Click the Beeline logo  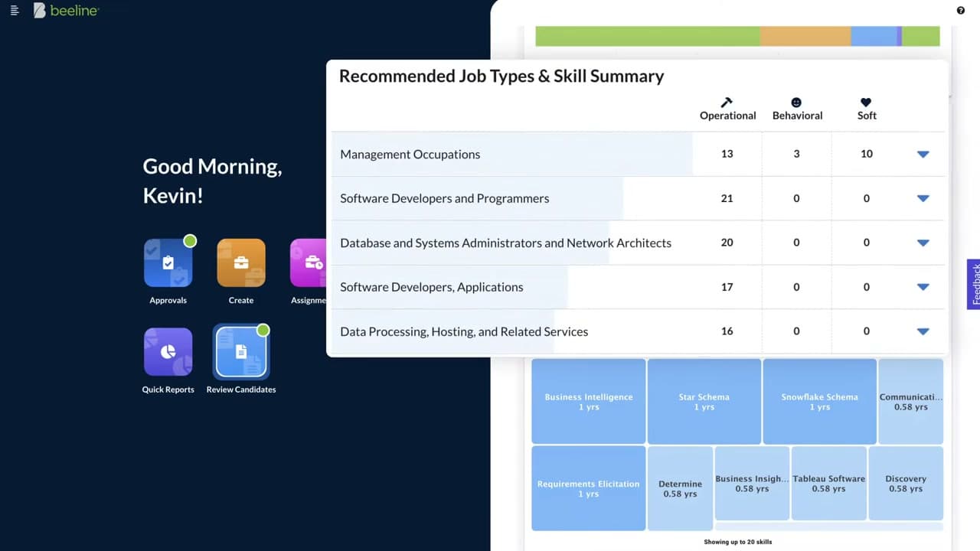tap(66, 11)
